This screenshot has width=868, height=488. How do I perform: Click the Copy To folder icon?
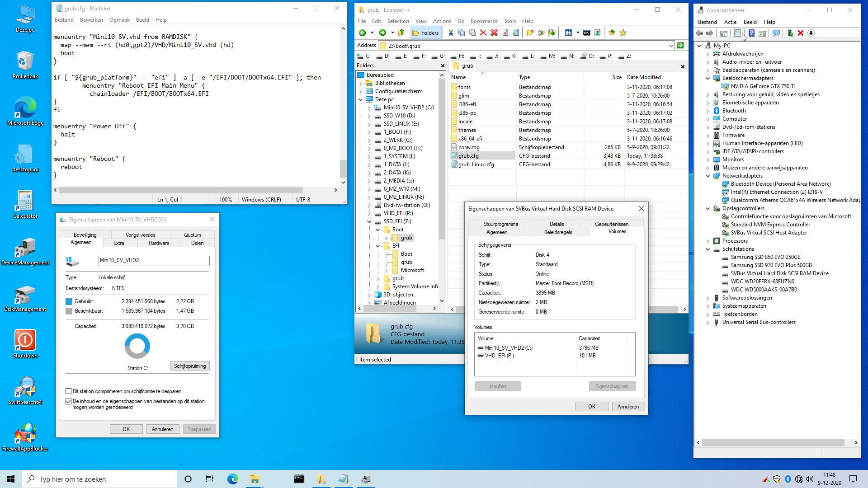pyautogui.click(x=541, y=33)
